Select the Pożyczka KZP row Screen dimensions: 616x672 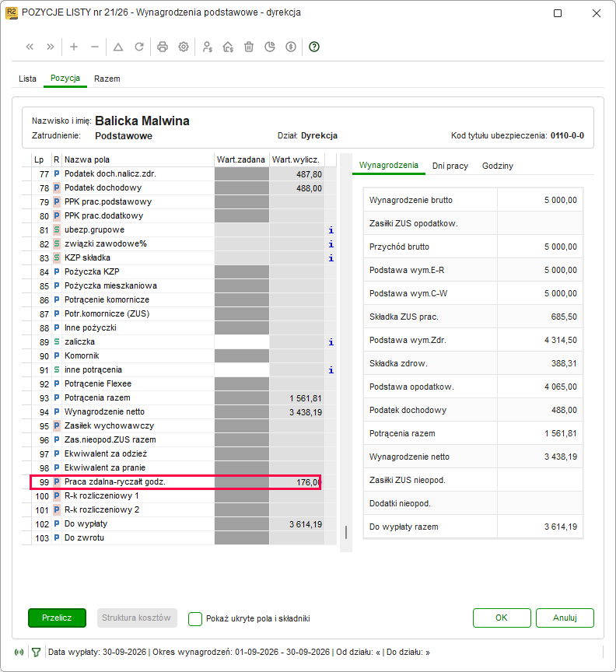tap(177, 271)
